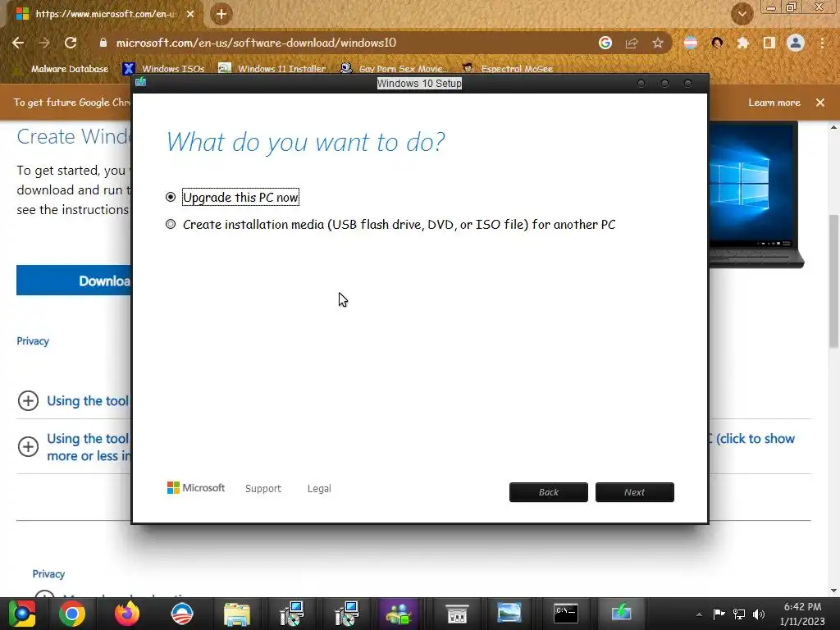840x630 pixels.
Task: Click the share page icon in Chrome
Action: (x=632, y=43)
